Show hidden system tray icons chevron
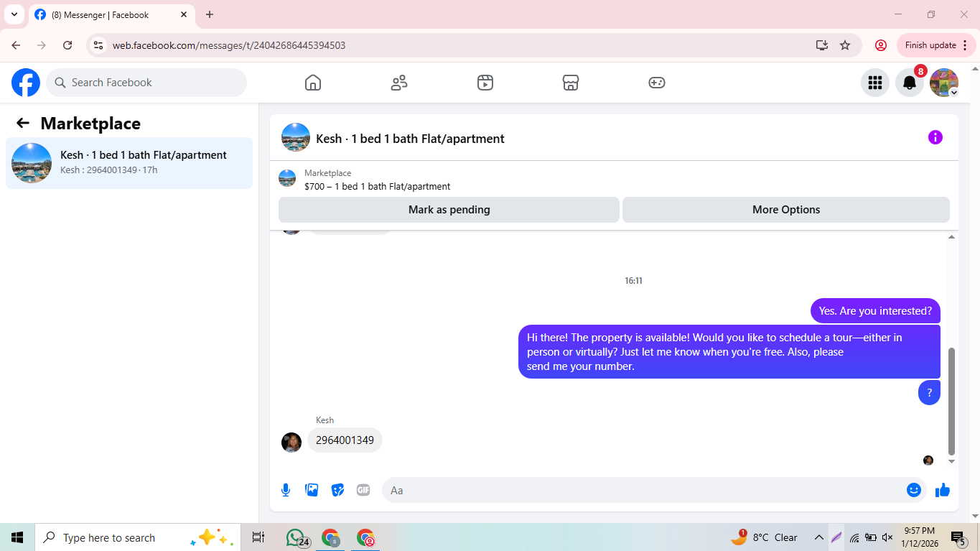980x551 pixels. [x=818, y=537]
